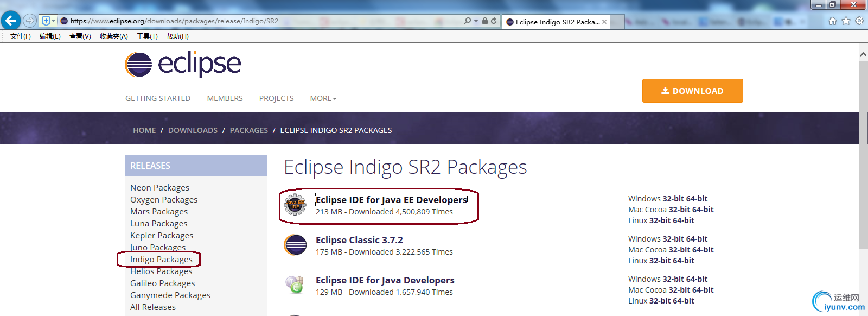Open the address bar search dropdown arrow
Viewport: 868px width, 316px height.
(476, 21)
